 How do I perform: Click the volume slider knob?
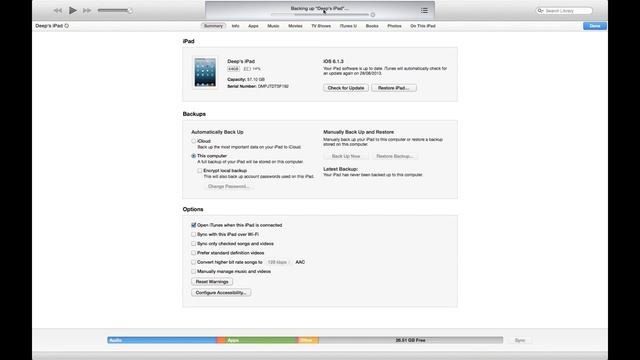[130, 11]
